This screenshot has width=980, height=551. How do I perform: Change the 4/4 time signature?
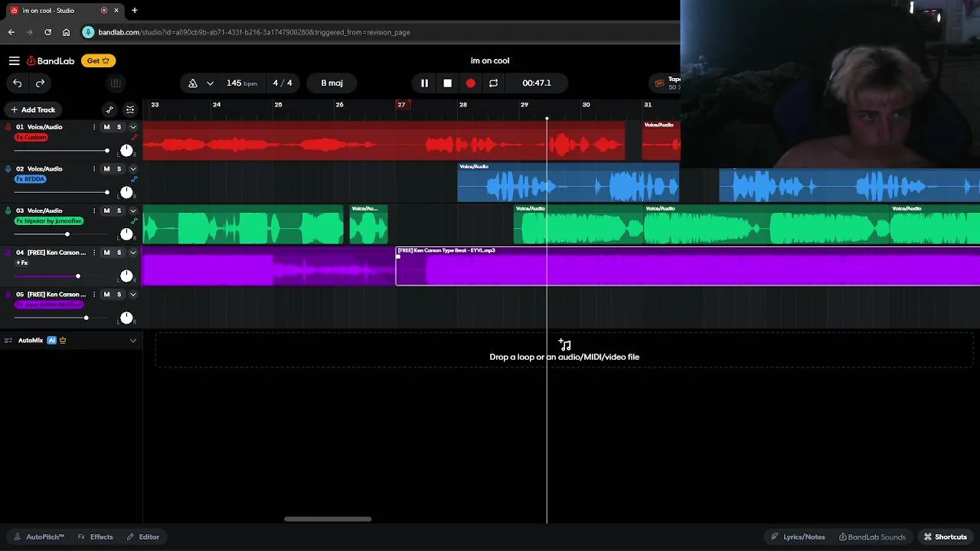click(283, 83)
